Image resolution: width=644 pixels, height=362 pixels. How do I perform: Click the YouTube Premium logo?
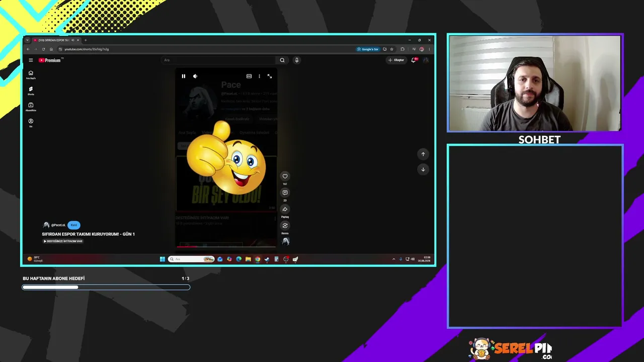pyautogui.click(x=51, y=60)
